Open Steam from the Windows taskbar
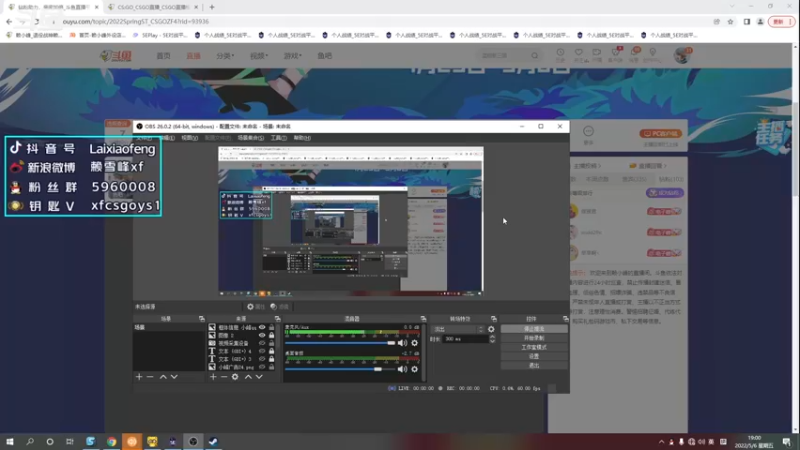Viewport: 800px width, 450px height. [213, 441]
